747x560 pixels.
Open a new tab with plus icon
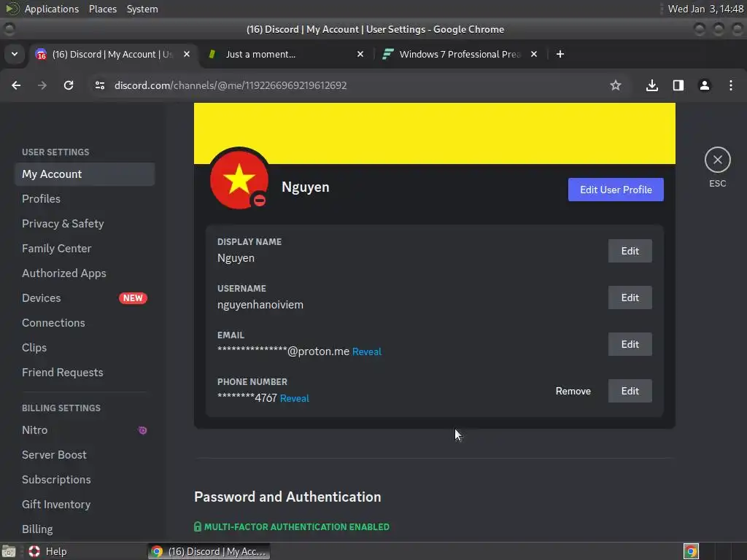click(560, 54)
